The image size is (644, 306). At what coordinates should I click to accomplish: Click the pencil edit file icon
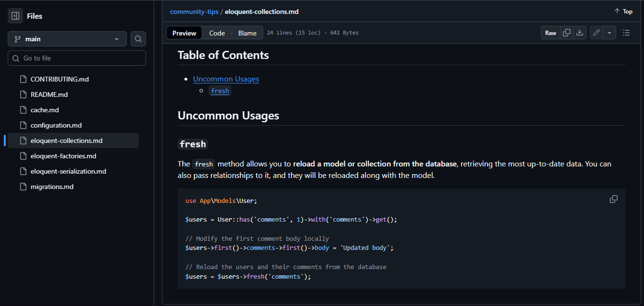596,33
